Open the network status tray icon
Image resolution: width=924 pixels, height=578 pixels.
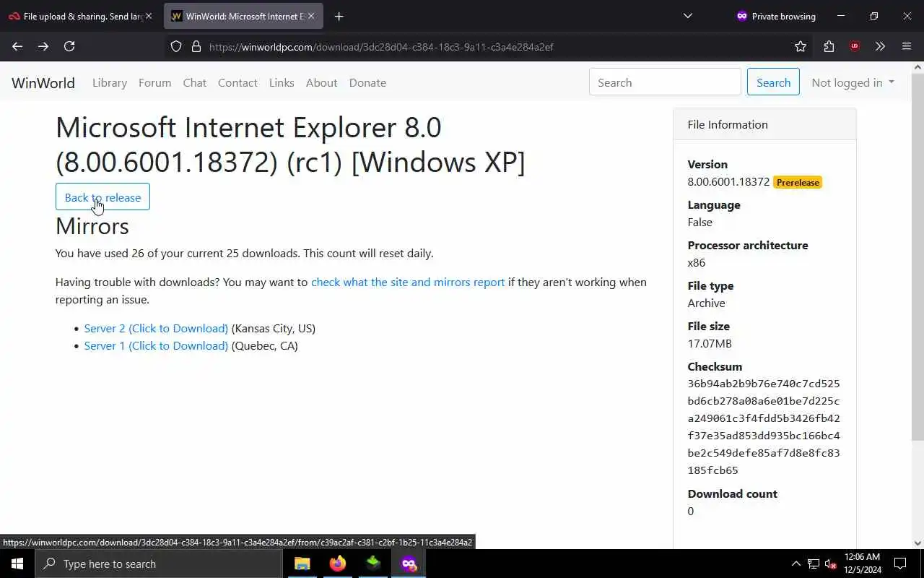point(814,564)
